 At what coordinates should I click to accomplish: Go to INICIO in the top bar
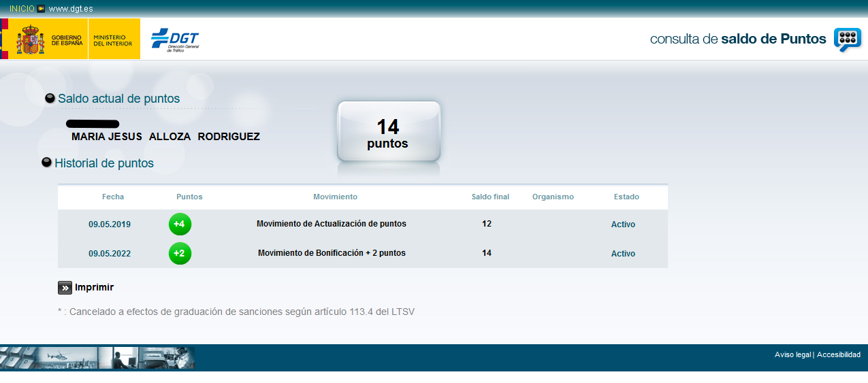click(x=22, y=9)
